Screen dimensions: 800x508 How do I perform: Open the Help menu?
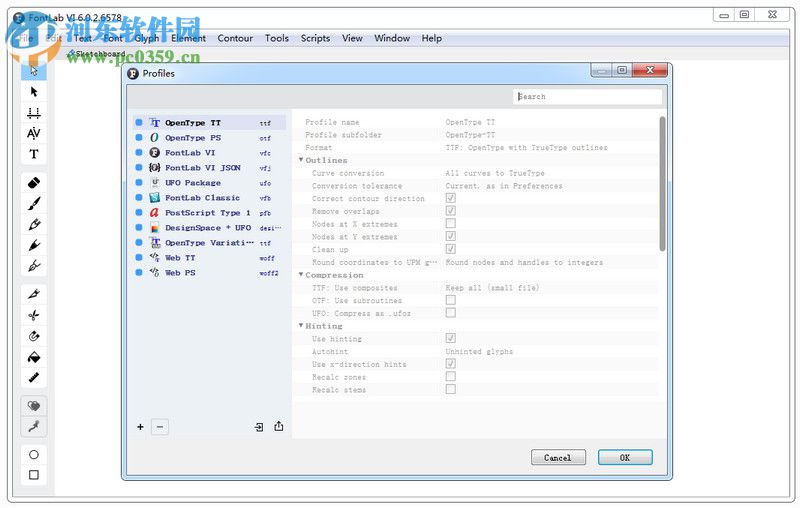coord(432,38)
